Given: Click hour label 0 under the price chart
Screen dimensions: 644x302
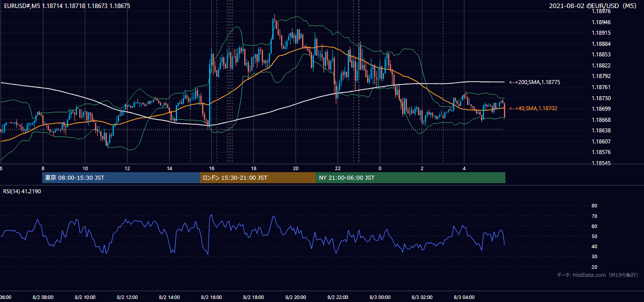Looking at the screenshot, I should [380, 168].
